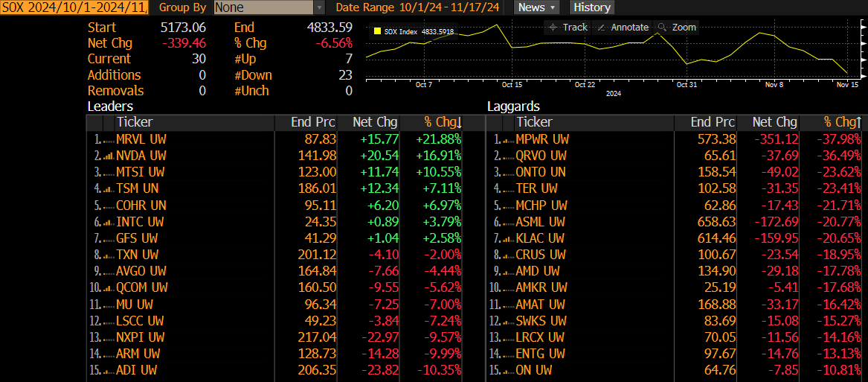Select the ADI UW ticker

[x=135, y=371]
